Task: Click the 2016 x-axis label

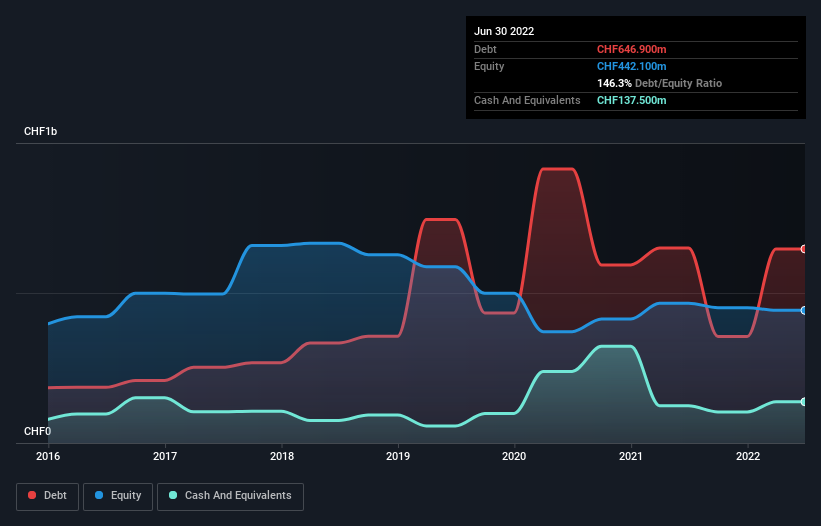Action: point(48,456)
